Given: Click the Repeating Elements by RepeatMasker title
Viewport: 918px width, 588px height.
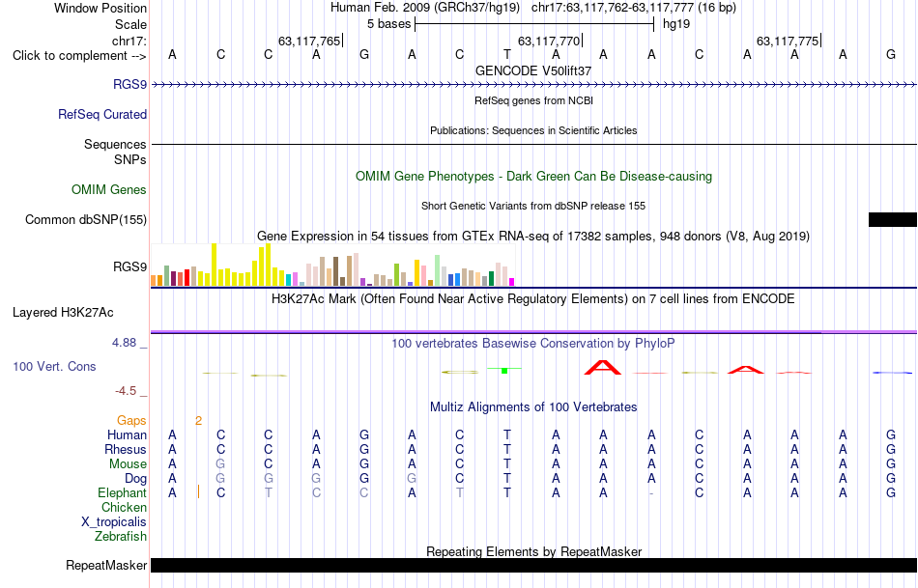Looking at the screenshot, I should click(534, 551).
